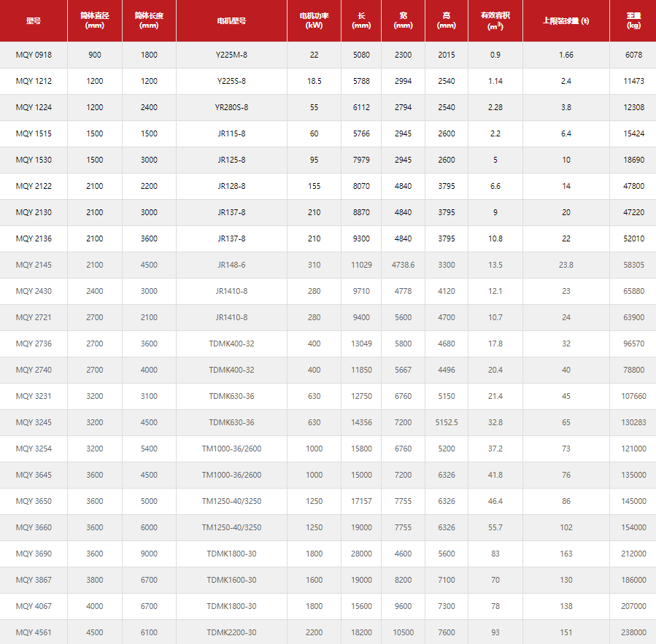
Task: Click the TDMK2200-30 motor cell
Action: 231,632
